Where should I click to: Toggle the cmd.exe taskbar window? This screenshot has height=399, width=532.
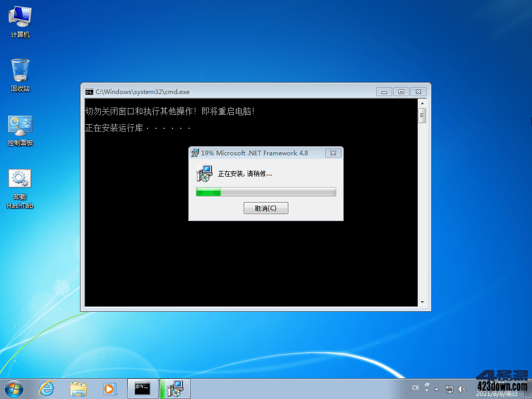(x=142, y=389)
